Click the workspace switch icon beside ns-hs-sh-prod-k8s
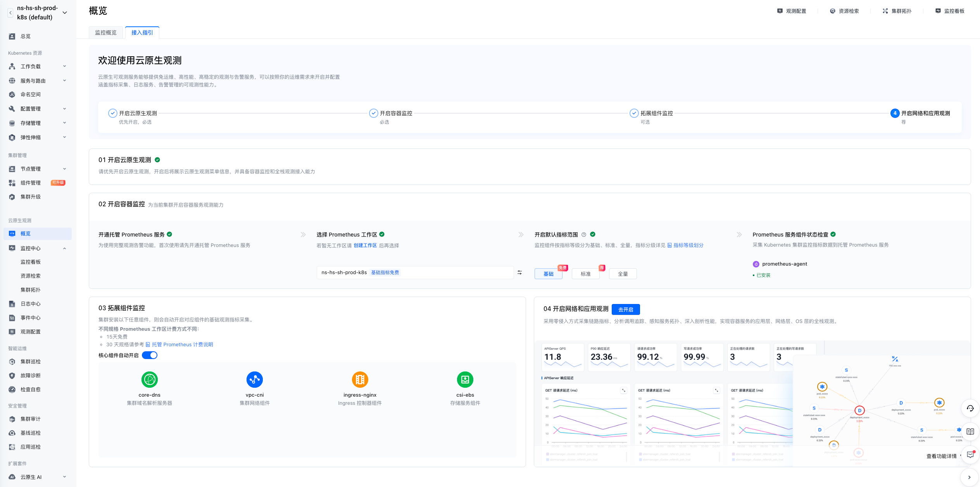980x487 pixels. [519, 273]
